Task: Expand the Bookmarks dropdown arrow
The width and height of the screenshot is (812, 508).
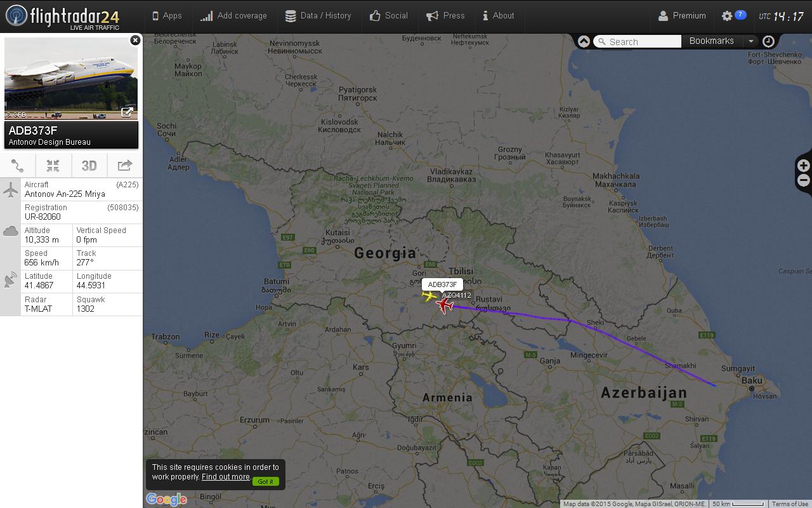Action: [x=751, y=41]
